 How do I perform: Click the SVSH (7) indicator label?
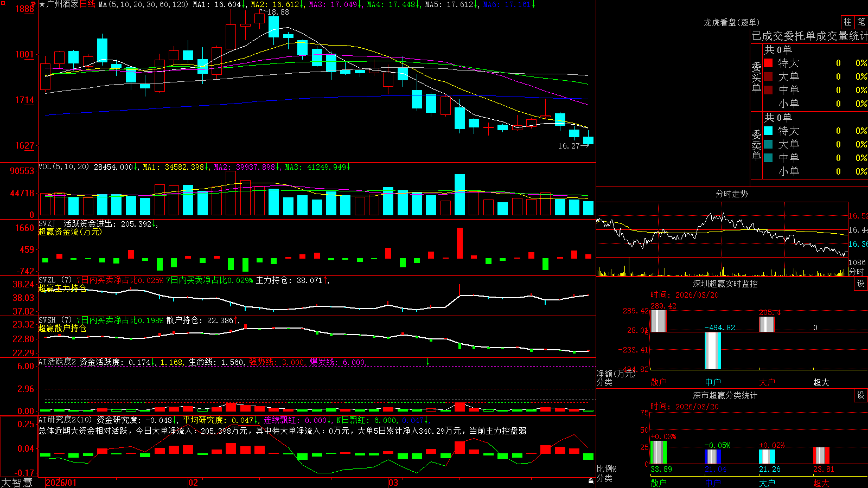click(55, 320)
